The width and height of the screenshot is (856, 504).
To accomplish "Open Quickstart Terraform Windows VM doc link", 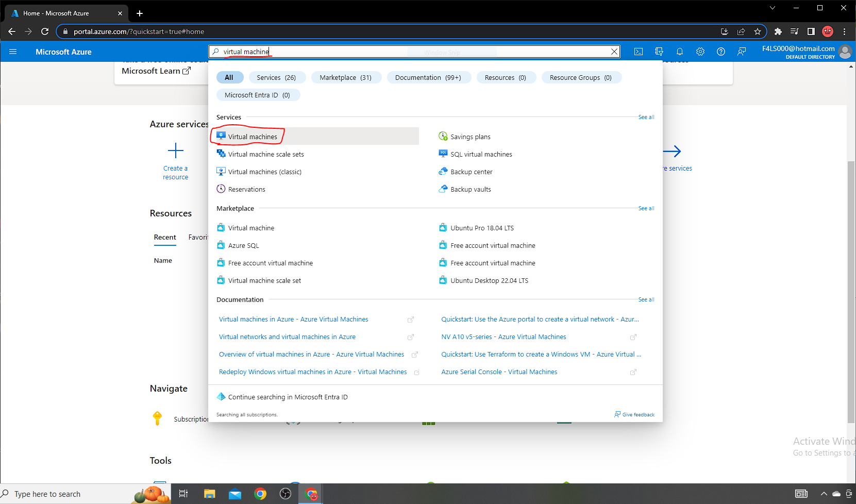I will tap(541, 355).
